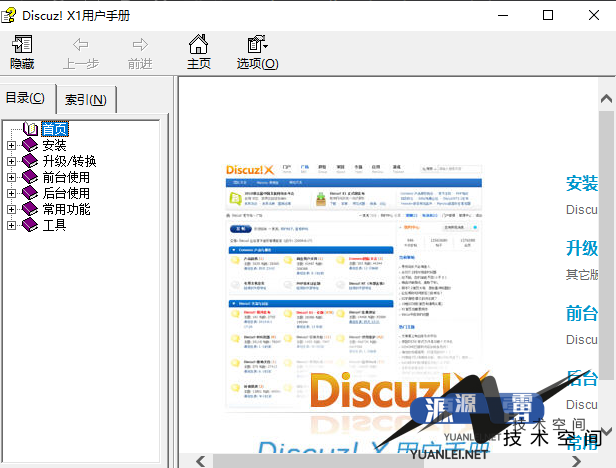This screenshot has width=616, height=468.
Task: Expand the 前台使用 tree node
Action: coord(11,178)
